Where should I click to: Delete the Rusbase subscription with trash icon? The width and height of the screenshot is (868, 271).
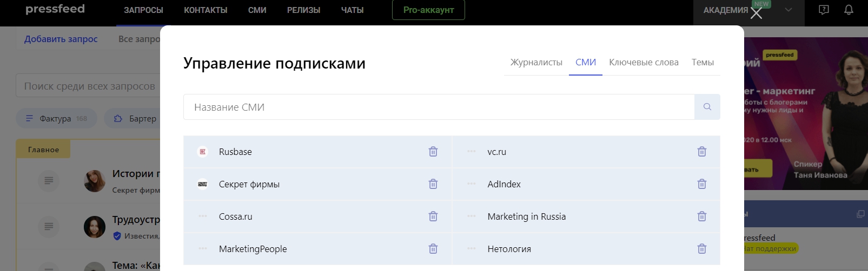(x=433, y=152)
